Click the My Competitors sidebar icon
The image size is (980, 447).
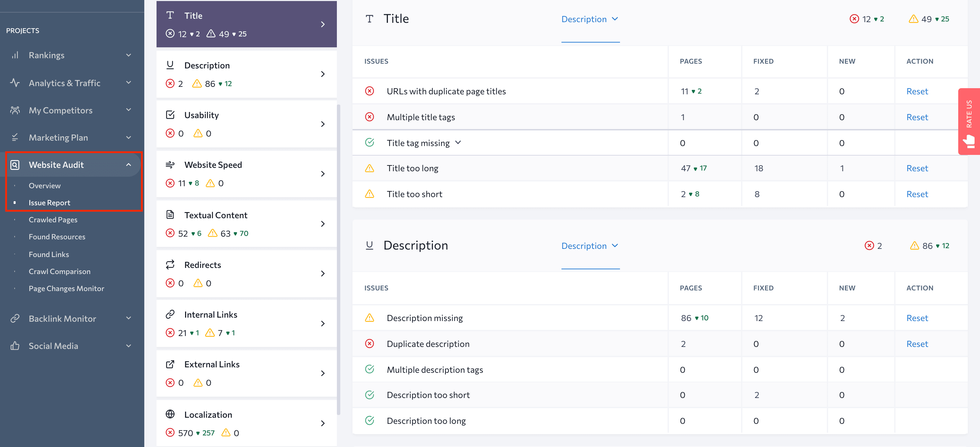coord(17,110)
